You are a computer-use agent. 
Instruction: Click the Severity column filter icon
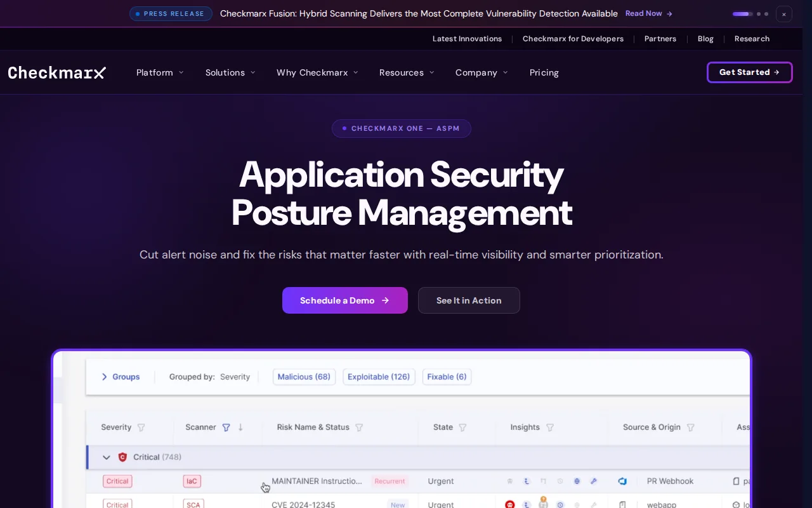141,427
